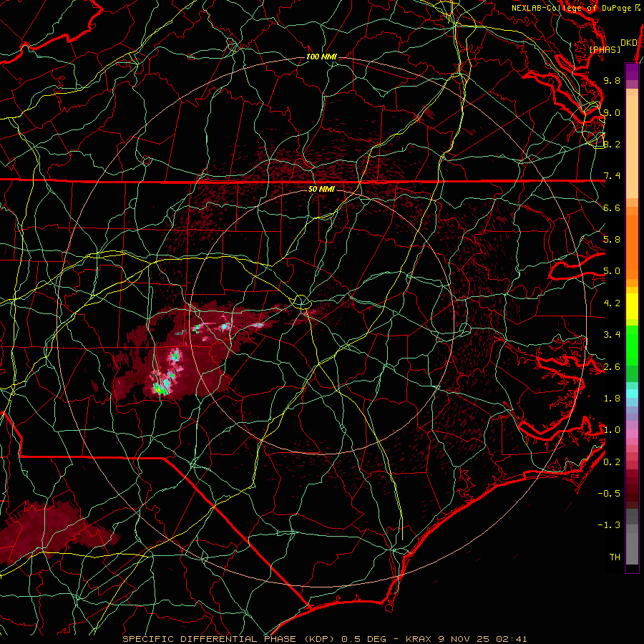Viewport: 644px width, 644px height.
Task: Click the 5.0 scale value
Action: coord(612,271)
